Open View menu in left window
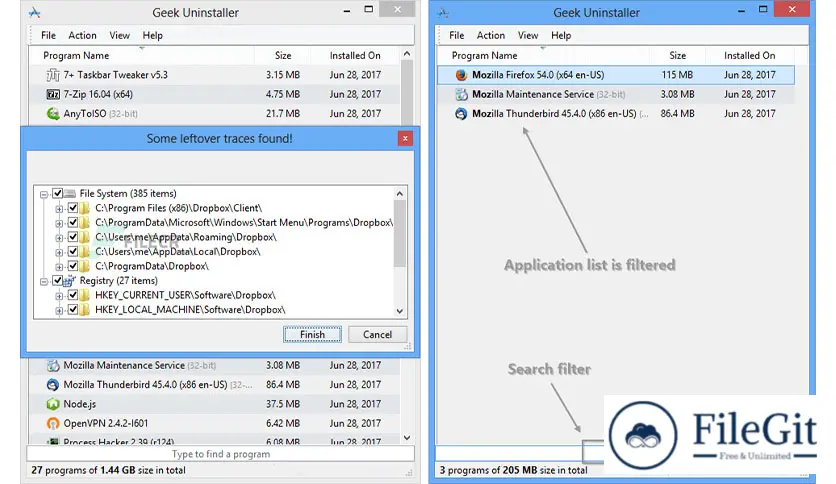This screenshot has width=836, height=484. point(119,36)
